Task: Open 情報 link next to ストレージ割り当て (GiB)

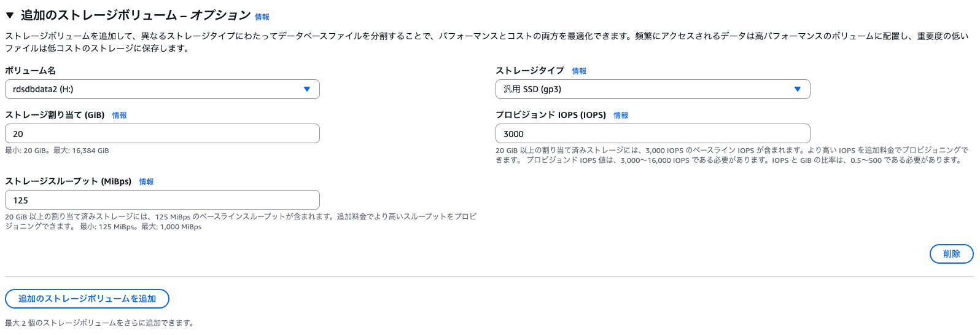Action: [119, 116]
